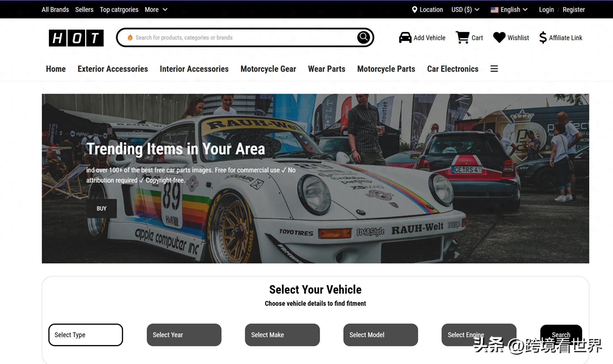Click the Trending Items in Your Area heading
Viewport: 613px width, 364px height.
[x=175, y=149]
